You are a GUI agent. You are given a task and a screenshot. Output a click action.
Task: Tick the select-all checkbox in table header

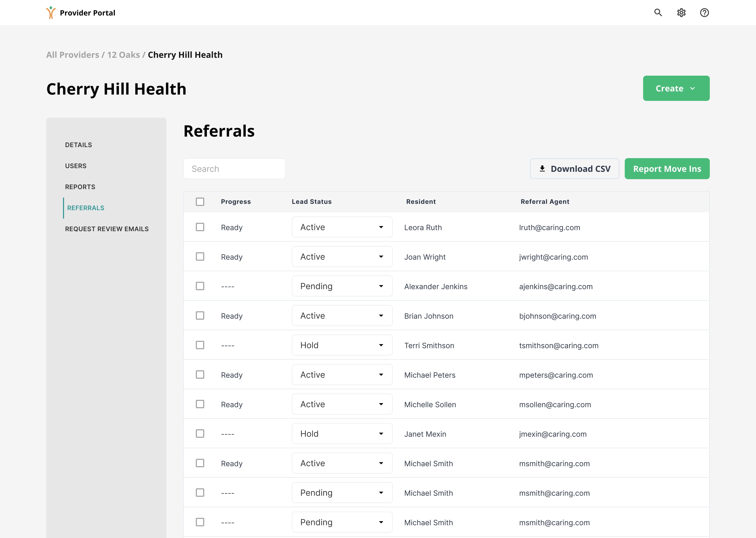200,202
